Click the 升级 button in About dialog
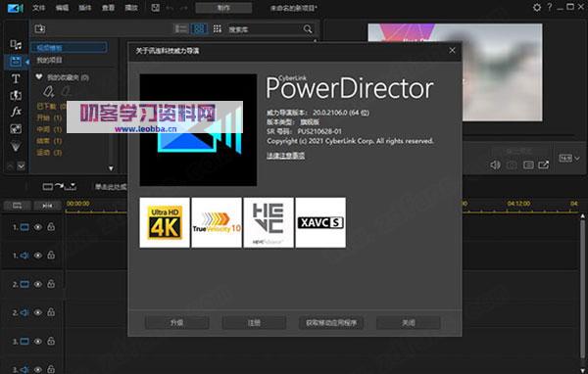 pos(177,323)
